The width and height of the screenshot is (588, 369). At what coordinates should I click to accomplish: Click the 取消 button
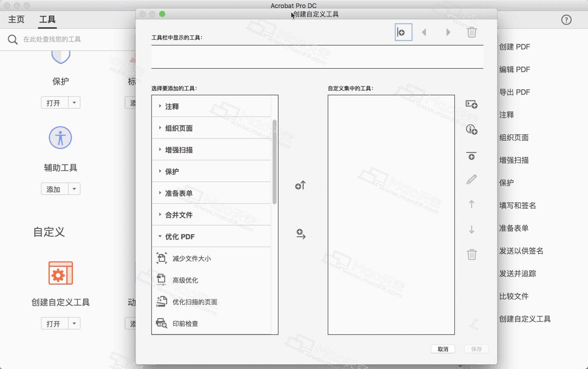(x=443, y=349)
